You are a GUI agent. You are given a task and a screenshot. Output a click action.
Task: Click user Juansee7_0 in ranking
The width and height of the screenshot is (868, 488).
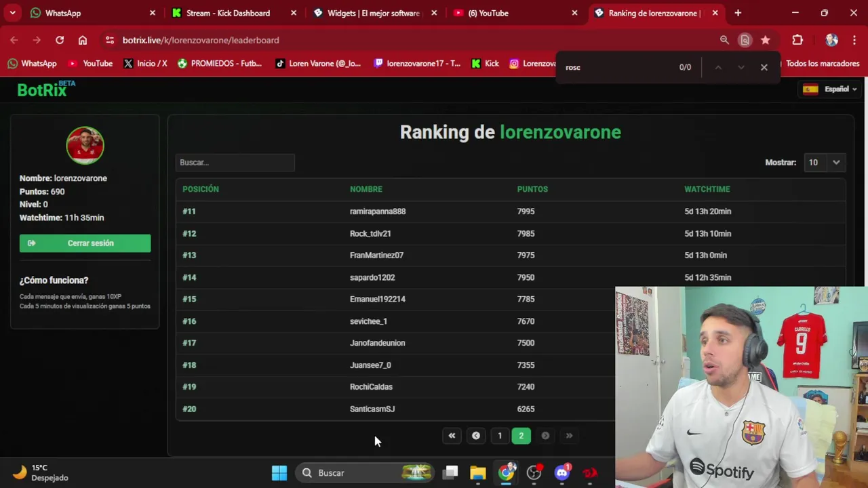click(x=370, y=365)
